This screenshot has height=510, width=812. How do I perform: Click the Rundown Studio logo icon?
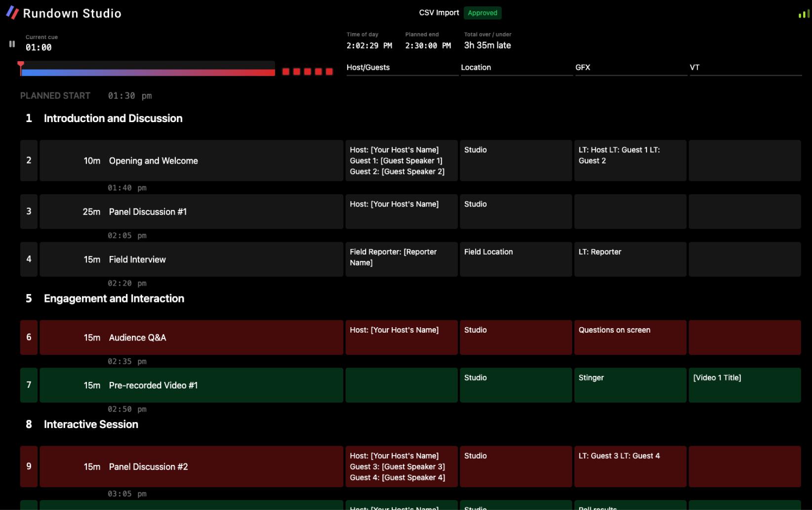pyautogui.click(x=12, y=13)
